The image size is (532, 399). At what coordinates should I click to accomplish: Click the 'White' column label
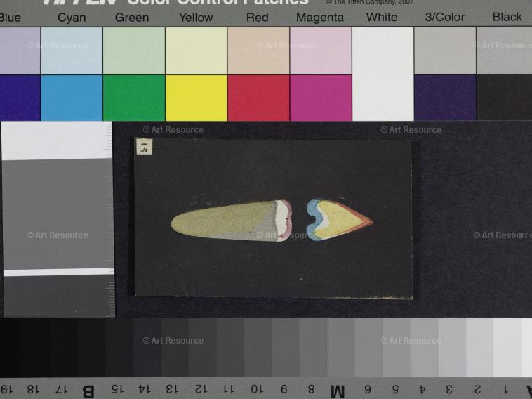tap(382, 17)
